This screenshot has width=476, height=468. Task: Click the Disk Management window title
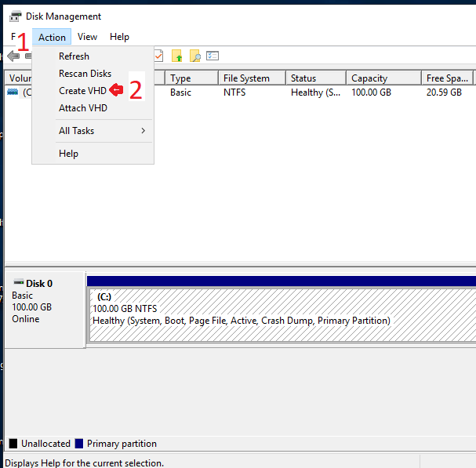(64, 16)
